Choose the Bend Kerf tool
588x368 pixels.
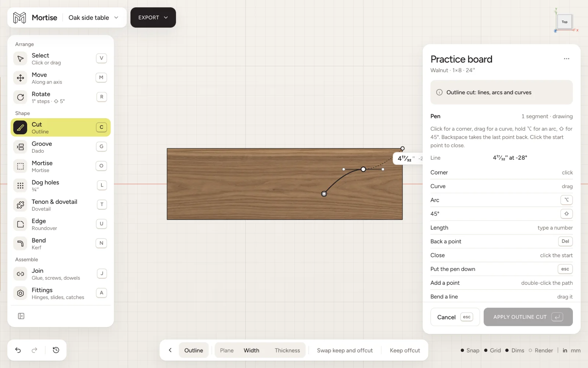coord(61,244)
